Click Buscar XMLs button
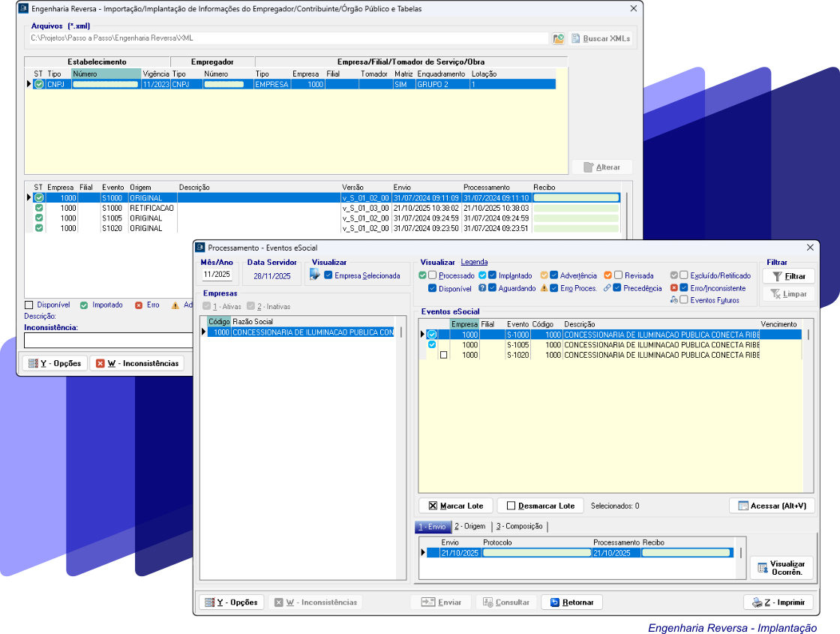The width and height of the screenshot is (840, 634). point(600,38)
